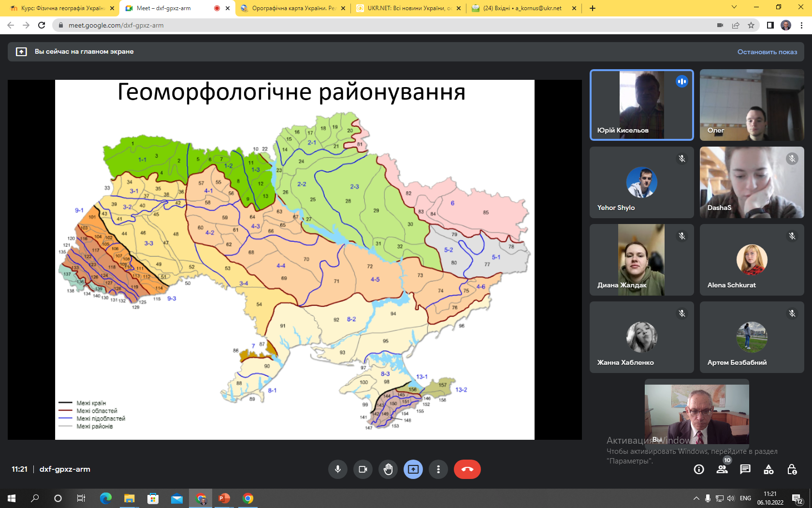
Task: Open the activities panel
Action: (x=768, y=469)
